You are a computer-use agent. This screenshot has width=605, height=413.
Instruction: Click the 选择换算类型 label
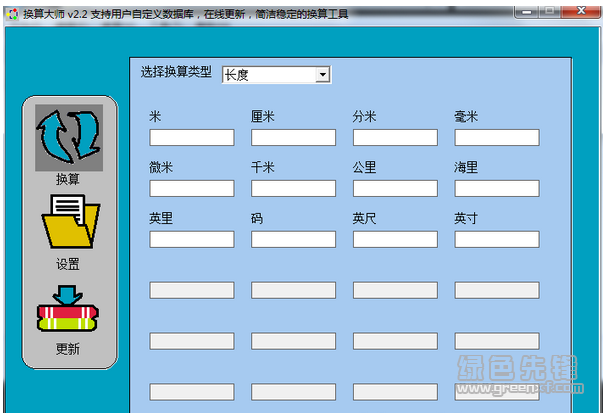point(176,72)
